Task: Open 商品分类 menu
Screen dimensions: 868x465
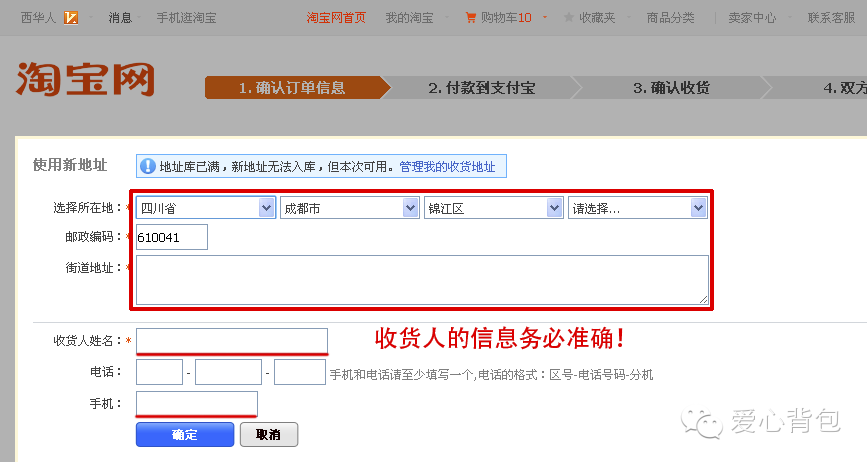Action: pyautogui.click(x=670, y=18)
